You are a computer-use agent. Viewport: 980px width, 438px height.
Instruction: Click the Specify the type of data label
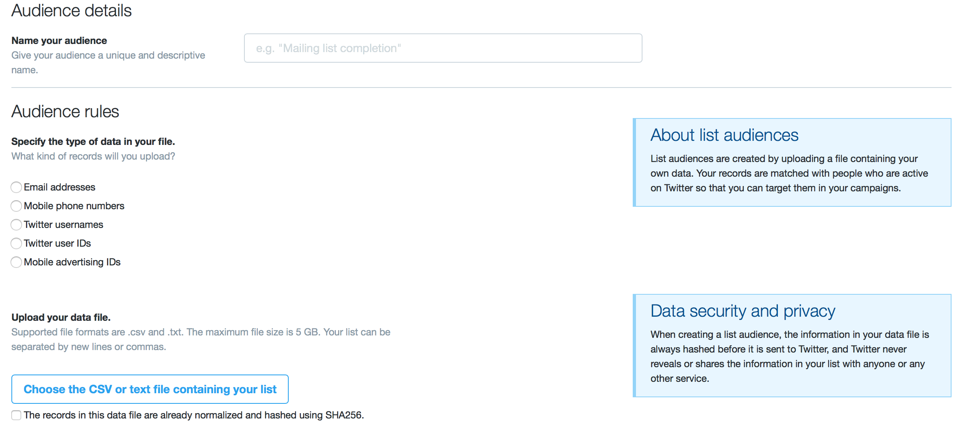(93, 142)
